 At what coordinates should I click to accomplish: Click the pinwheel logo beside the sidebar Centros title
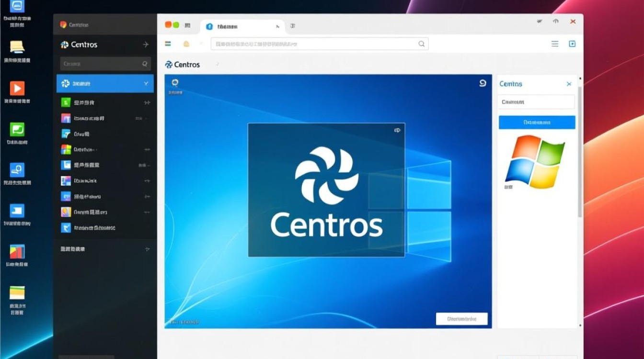click(65, 45)
